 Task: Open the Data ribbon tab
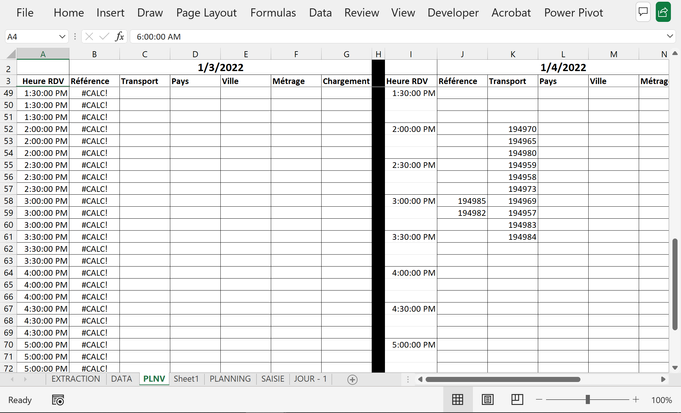[320, 13]
